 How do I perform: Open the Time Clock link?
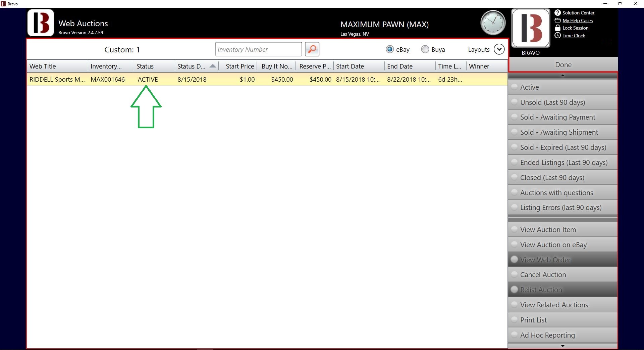pyautogui.click(x=574, y=36)
